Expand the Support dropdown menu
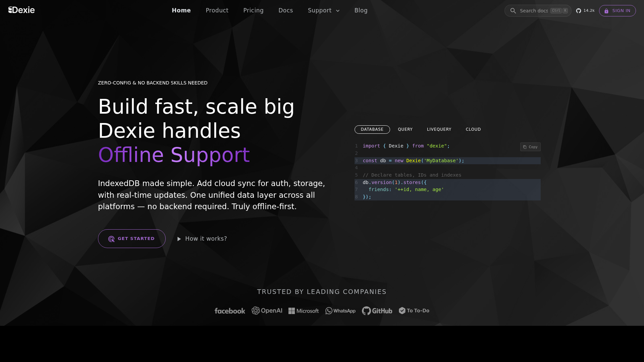 point(323,10)
